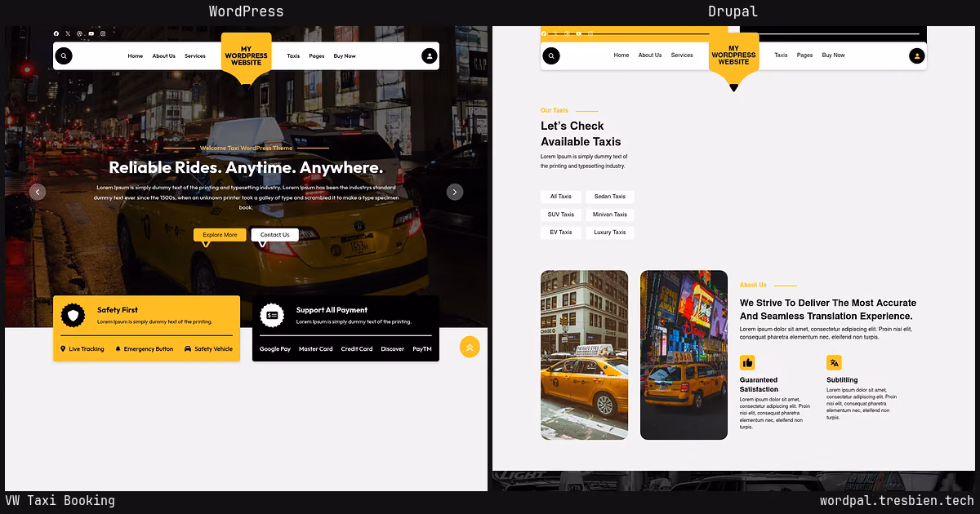Click the PayTM payment label
Image resolution: width=980 pixels, height=514 pixels.
(x=422, y=349)
